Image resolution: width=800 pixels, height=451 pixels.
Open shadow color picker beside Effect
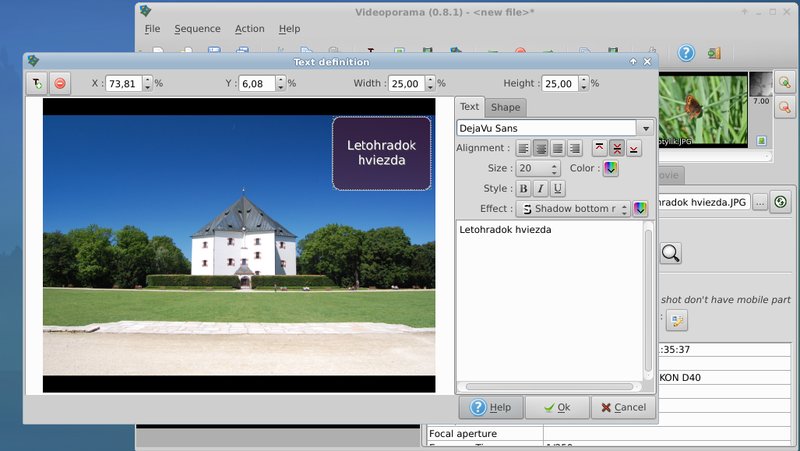[640, 208]
